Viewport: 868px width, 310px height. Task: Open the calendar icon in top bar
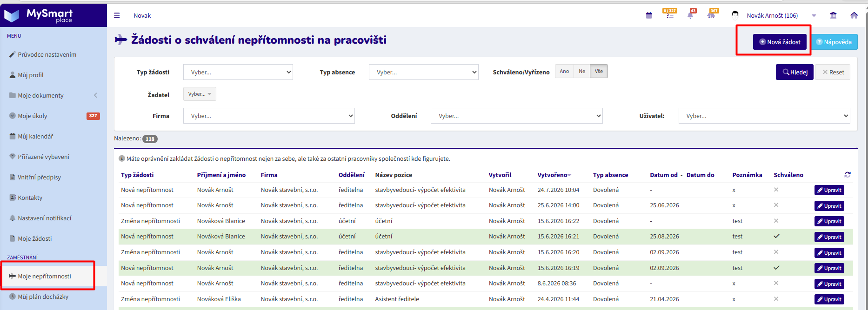(649, 15)
